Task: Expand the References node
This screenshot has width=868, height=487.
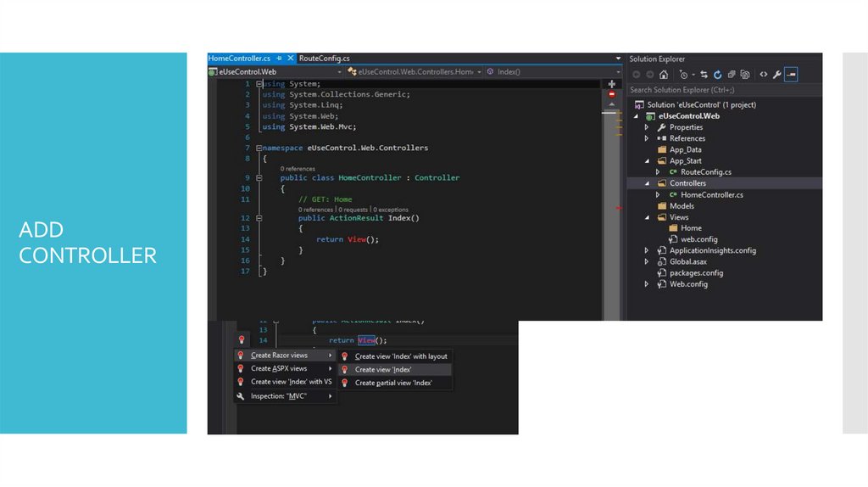Action: tap(647, 138)
